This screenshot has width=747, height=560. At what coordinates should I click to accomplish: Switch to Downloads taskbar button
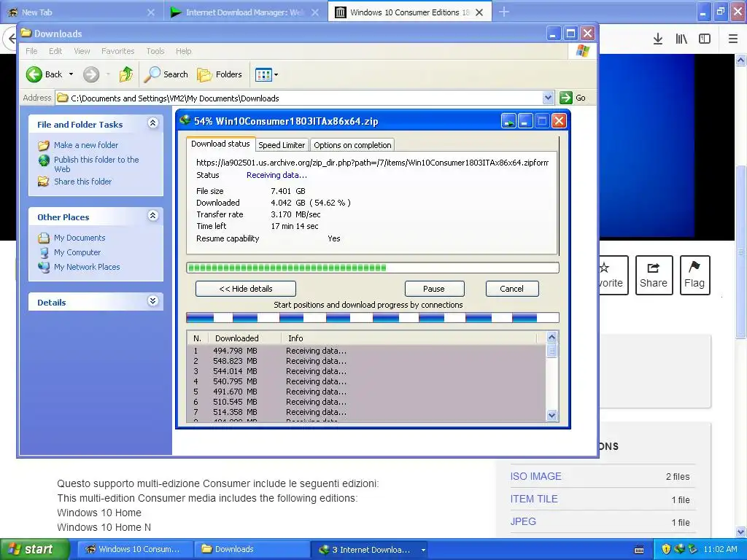pyautogui.click(x=252, y=550)
